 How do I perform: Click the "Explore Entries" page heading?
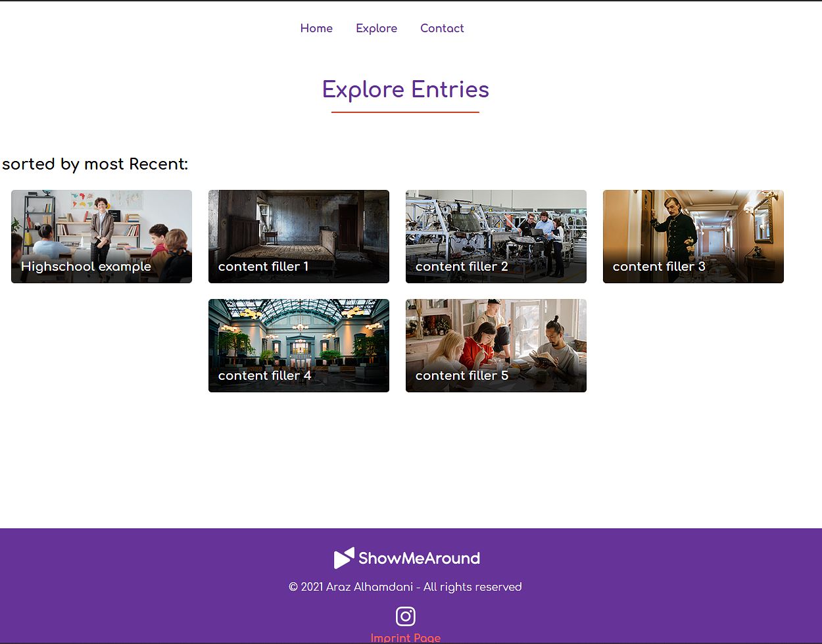pyautogui.click(x=405, y=89)
